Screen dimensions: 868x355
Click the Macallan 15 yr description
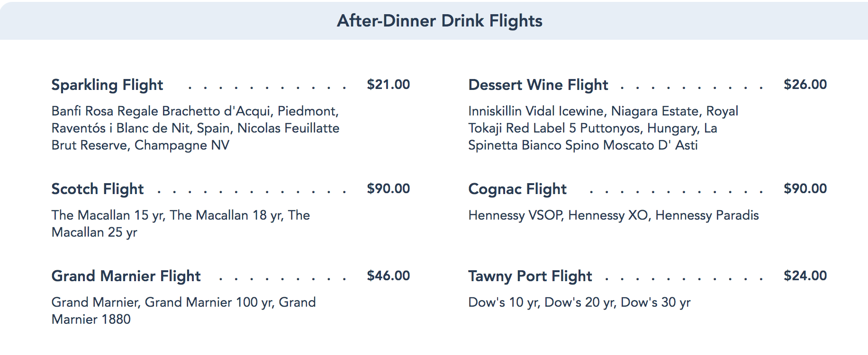[x=180, y=223]
